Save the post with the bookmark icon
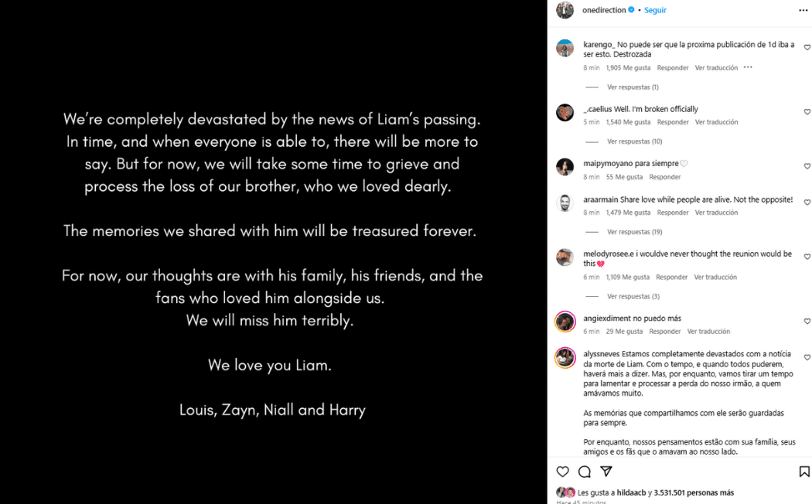Screen dimensions: 812x504 click(x=804, y=472)
